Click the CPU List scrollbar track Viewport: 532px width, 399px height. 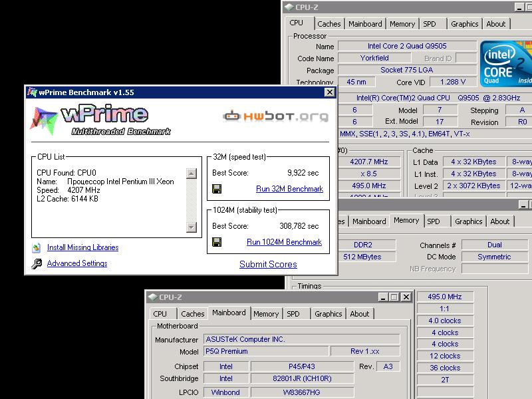point(192,200)
